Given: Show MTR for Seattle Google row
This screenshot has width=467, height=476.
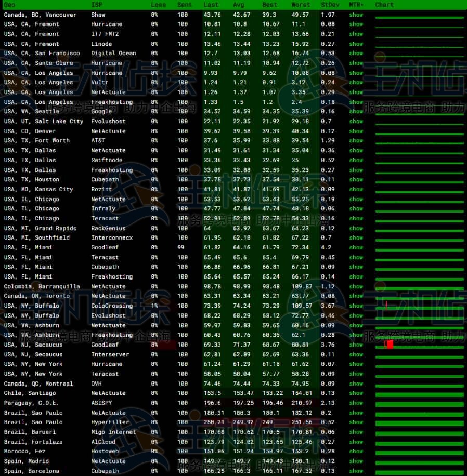Looking at the screenshot, I should (x=356, y=111).
